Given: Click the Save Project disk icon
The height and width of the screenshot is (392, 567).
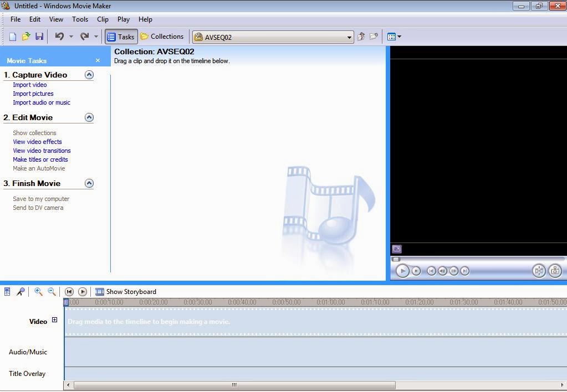Looking at the screenshot, I should coord(39,37).
